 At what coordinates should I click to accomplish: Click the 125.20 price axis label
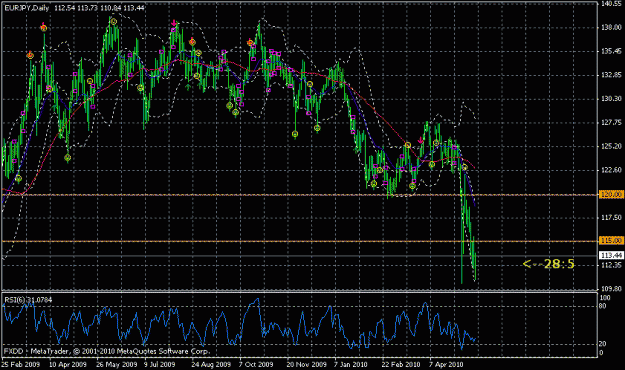(x=611, y=146)
